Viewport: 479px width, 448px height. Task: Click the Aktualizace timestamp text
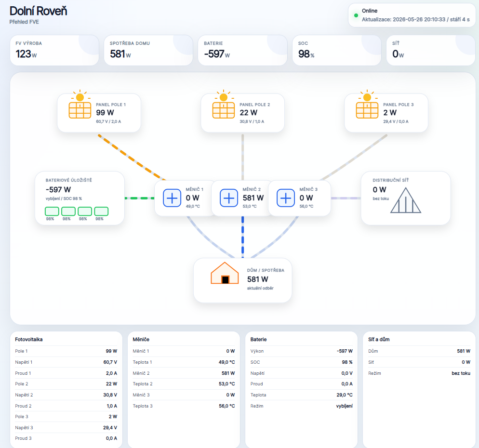click(x=416, y=19)
